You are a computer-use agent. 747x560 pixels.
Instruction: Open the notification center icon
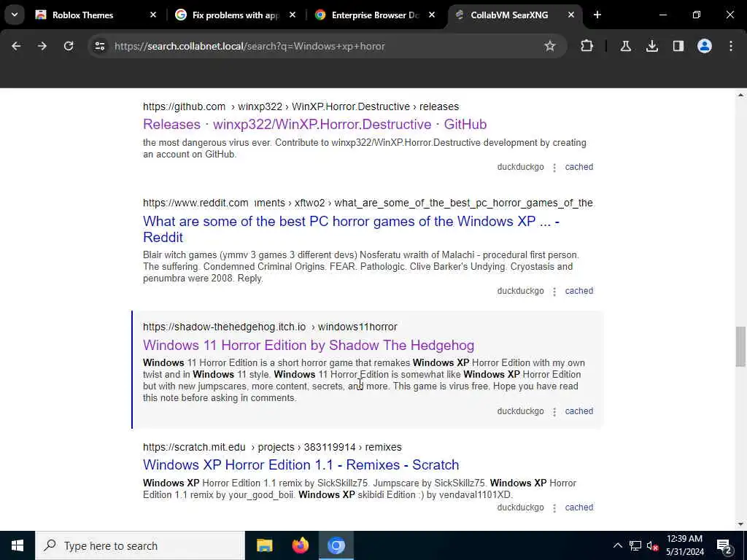coord(724,546)
